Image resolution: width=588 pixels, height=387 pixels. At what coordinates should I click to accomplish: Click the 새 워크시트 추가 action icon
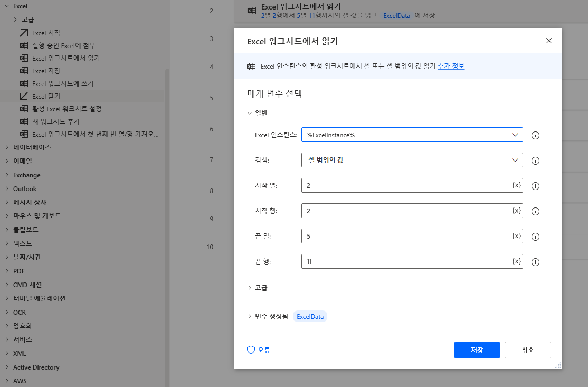24,121
